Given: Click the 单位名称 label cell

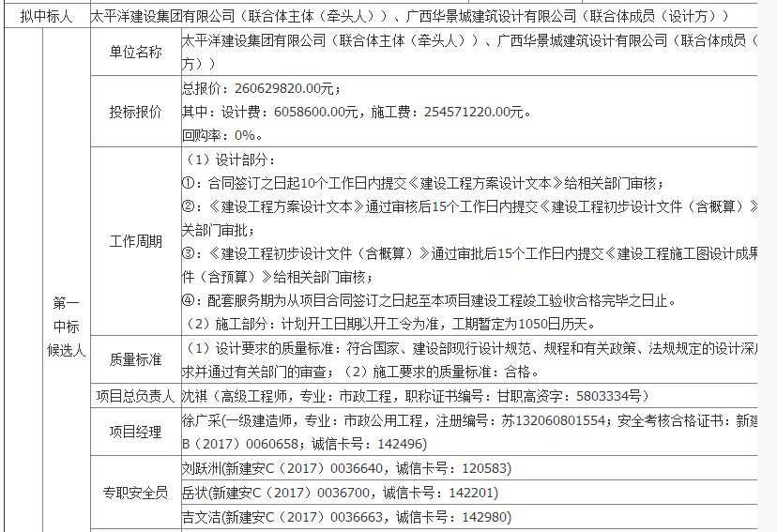Looking at the screenshot, I should (135, 52).
